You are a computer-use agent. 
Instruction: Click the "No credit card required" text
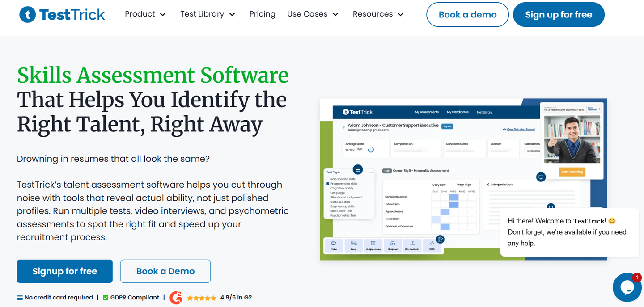pos(59,298)
